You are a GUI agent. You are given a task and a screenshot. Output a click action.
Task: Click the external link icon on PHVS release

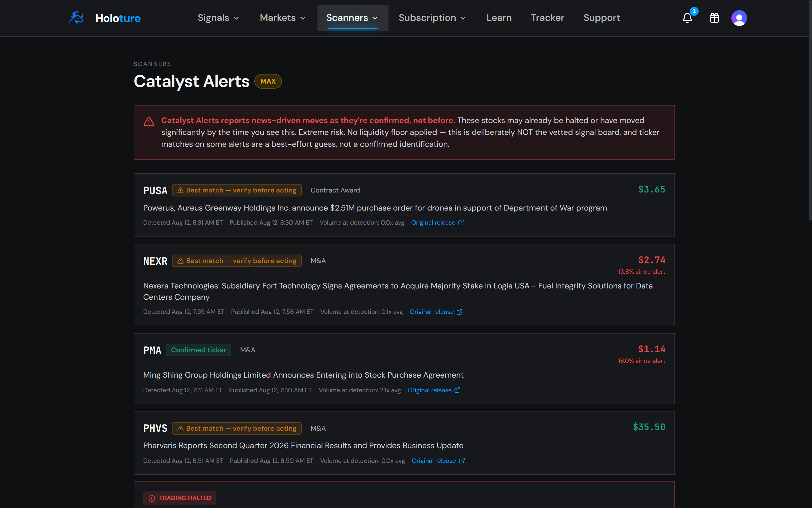click(462, 461)
